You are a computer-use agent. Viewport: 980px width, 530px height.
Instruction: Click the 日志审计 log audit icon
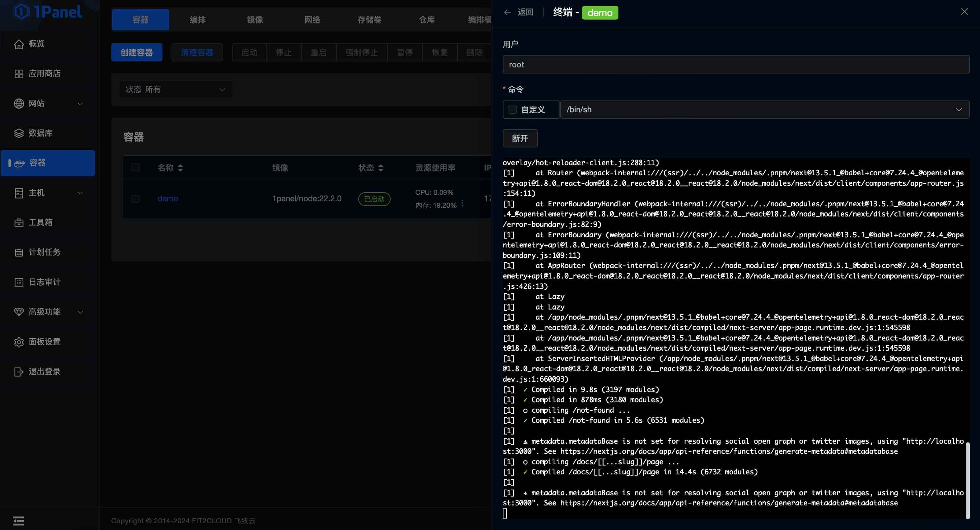pyautogui.click(x=19, y=282)
